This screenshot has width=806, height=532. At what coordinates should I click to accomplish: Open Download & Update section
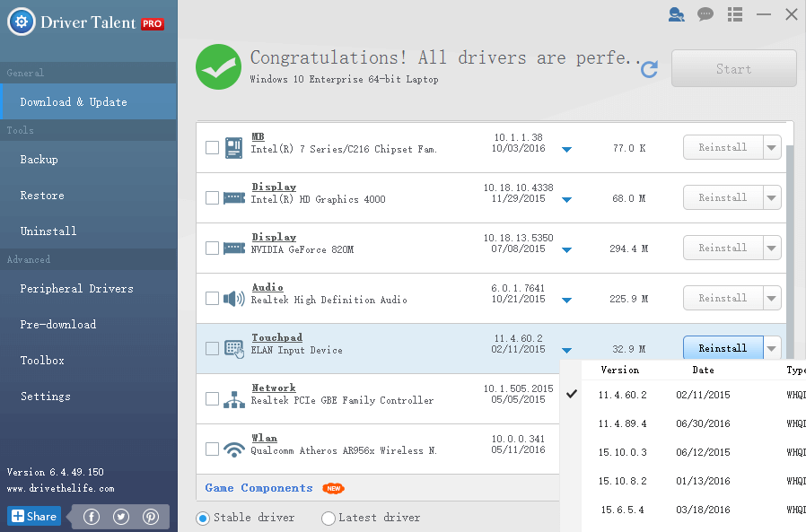(89, 101)
